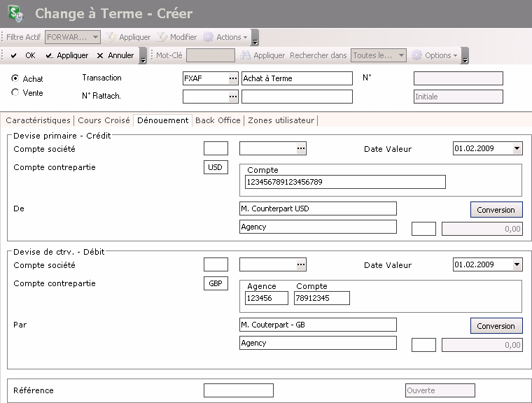The height and width of the screenshot is (403, 532).
Task: Click the Modifier filter icon
Action: [x=177, y=37]
